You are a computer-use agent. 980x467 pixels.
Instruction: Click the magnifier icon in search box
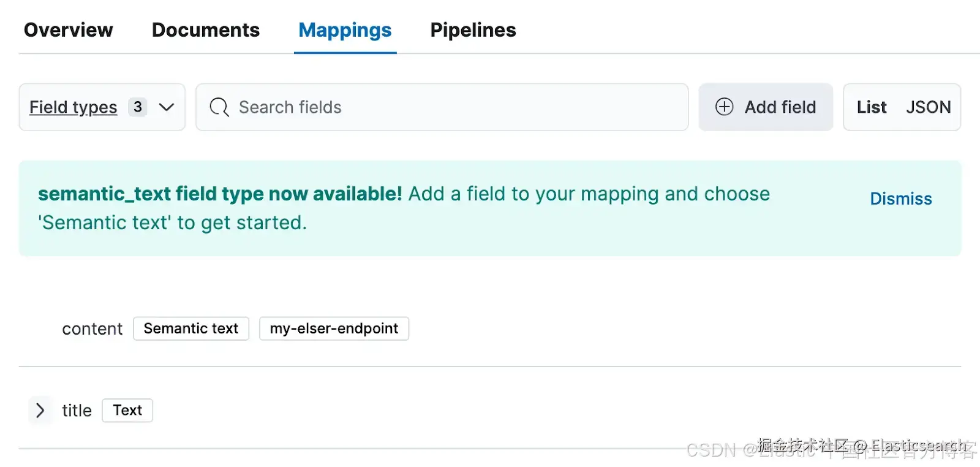pos(219,107)
